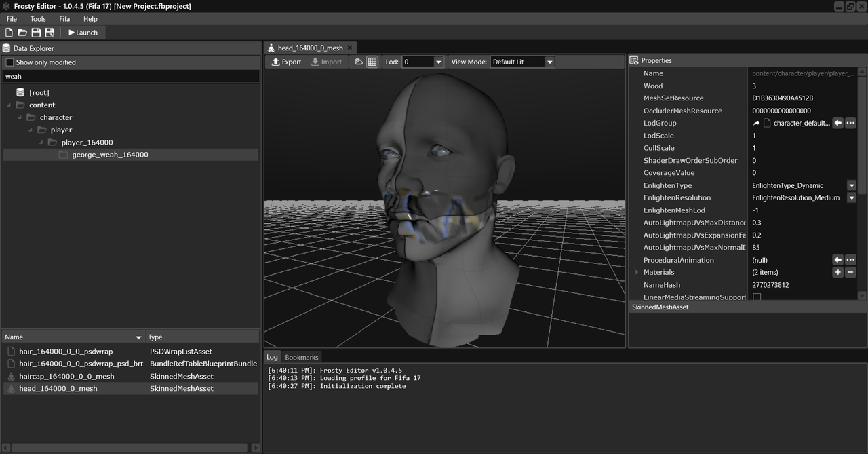The width and height of the screenshot is (868, 454).
Task: Click the LodGroup assign arrow icon
Action: click(838, 123)
